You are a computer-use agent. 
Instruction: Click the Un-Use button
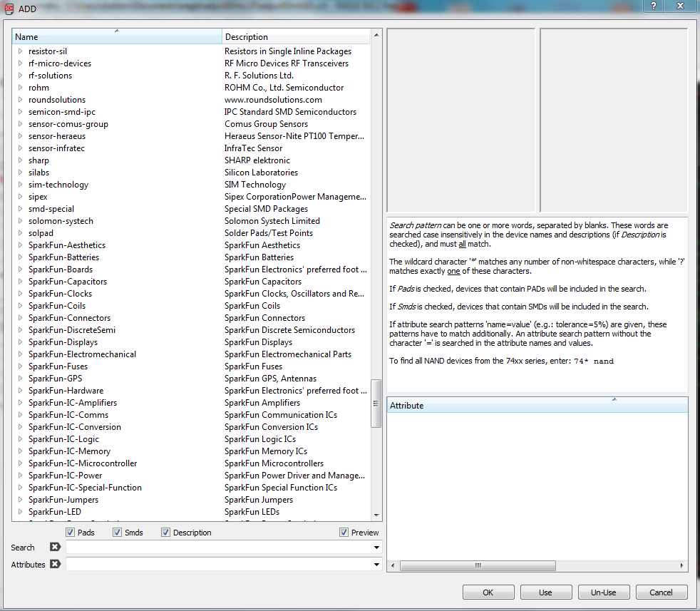point(604,592)
